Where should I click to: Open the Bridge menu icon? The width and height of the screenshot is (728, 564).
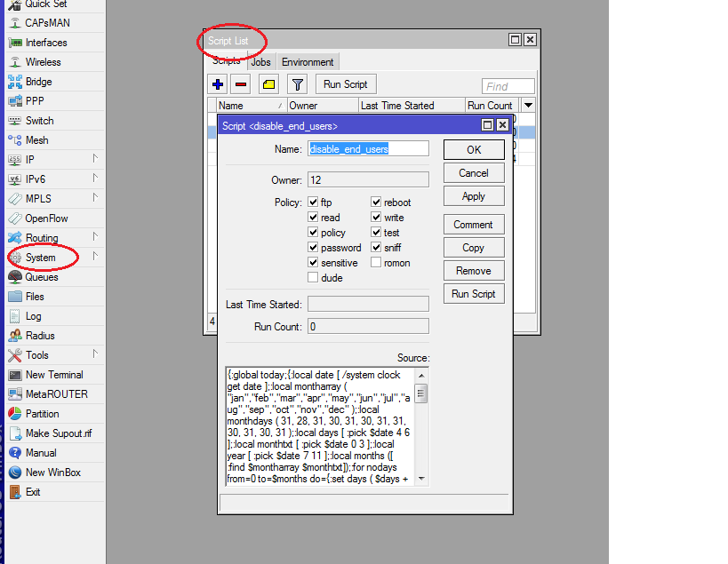[x=15, y=82]
